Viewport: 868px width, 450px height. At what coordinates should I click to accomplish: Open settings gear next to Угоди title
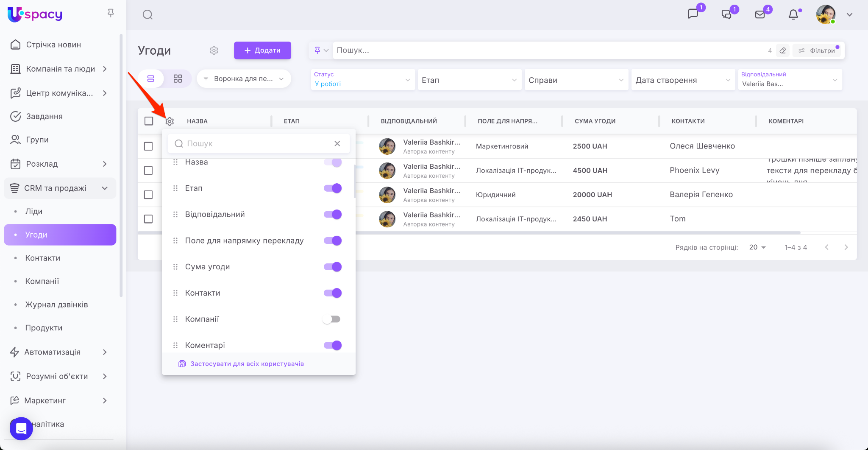214,50
